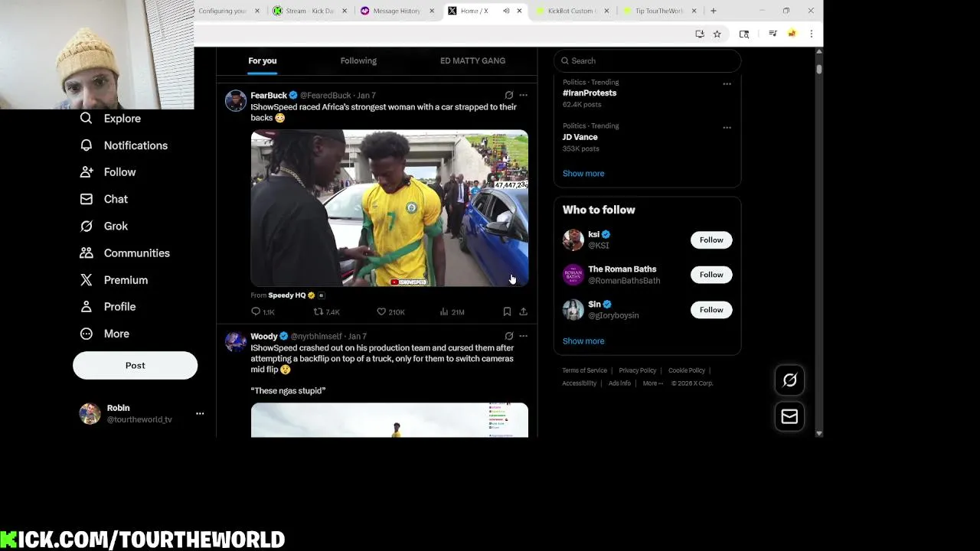Open More options on FearBuck post
Viewport: 980px width, 551px height.
click(x=523, y=95)
